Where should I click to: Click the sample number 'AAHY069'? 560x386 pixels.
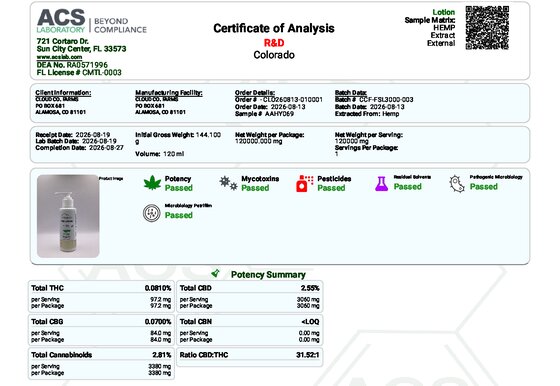point(279,114)
